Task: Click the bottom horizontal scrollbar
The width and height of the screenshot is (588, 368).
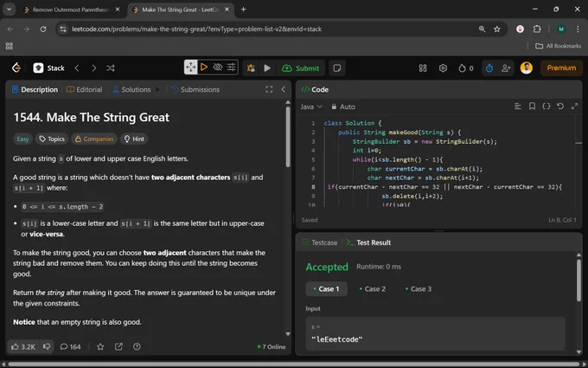Action: [x=294, y=365]
